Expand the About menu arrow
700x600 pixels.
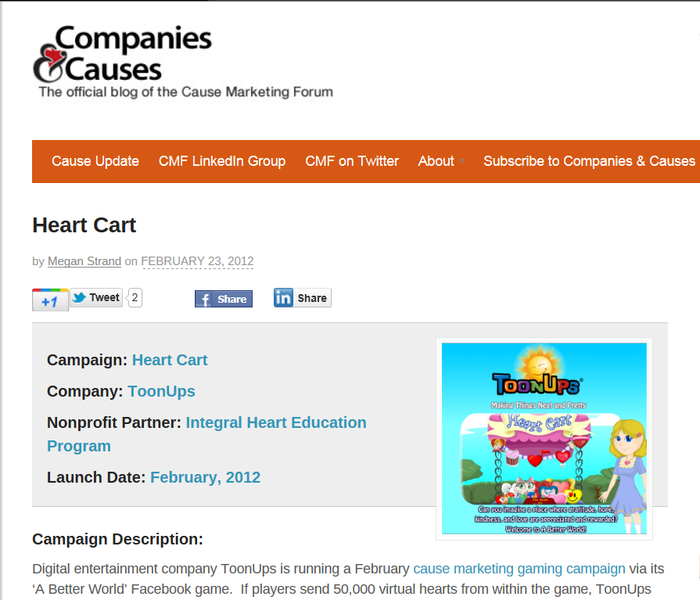click(x=462, y=161)
